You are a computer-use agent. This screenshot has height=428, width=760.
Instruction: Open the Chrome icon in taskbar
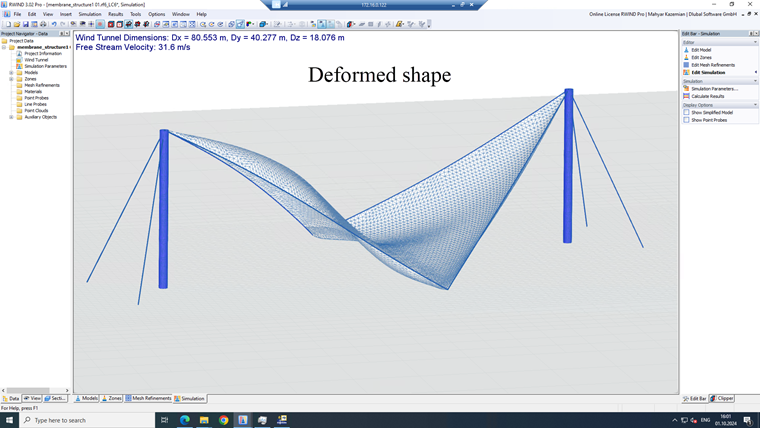click(x=223, y=420)
